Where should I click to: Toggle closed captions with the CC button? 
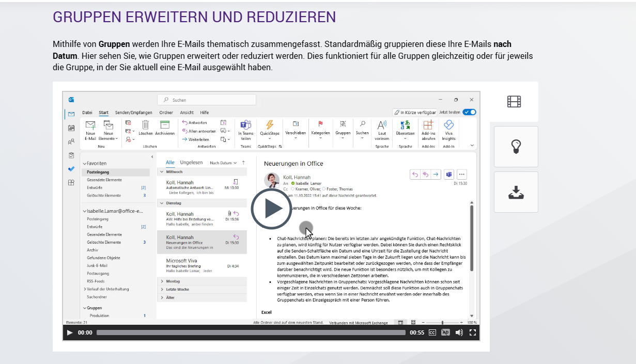(x=432, y=333)
